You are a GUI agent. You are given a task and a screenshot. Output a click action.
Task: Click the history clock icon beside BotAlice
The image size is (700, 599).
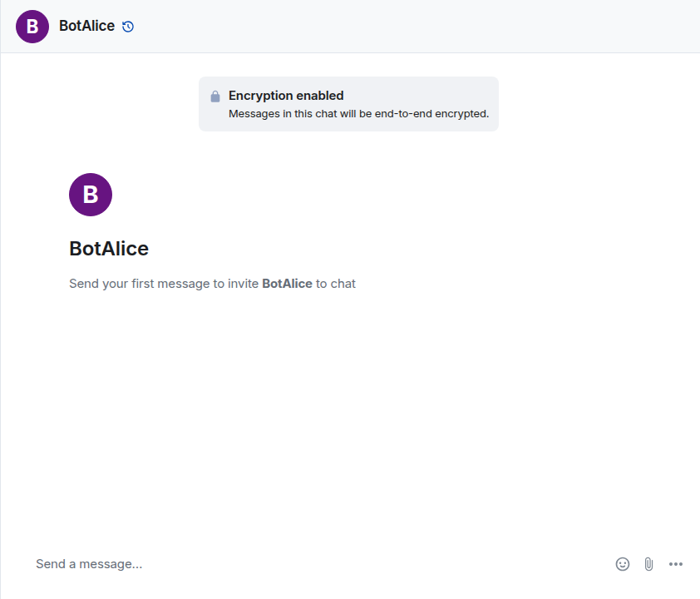point(128,27)
